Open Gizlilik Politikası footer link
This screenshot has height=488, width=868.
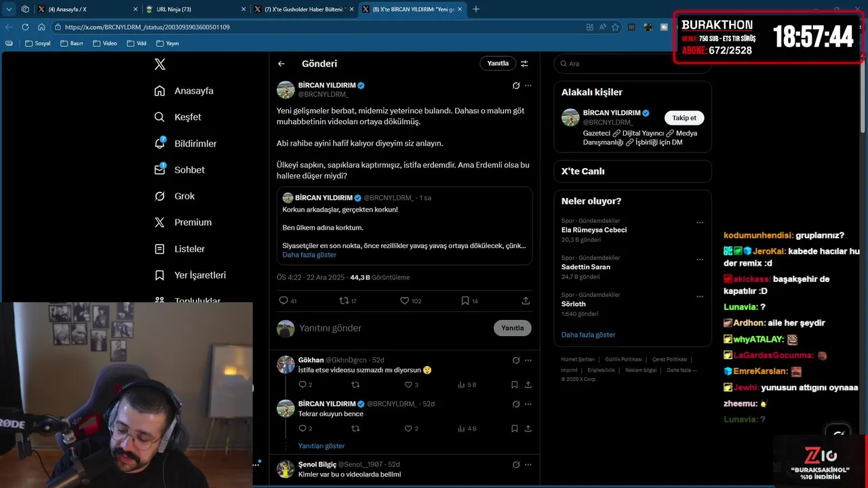[623, 359]
